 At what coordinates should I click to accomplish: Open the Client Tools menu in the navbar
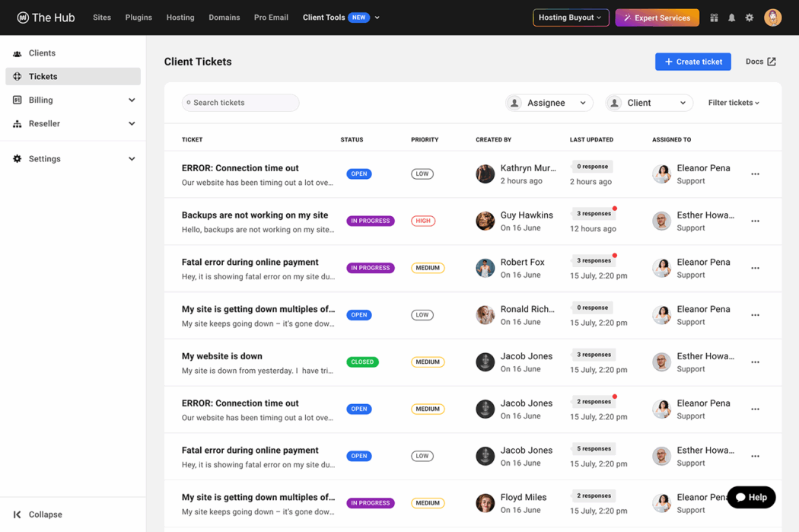point(323,17)
